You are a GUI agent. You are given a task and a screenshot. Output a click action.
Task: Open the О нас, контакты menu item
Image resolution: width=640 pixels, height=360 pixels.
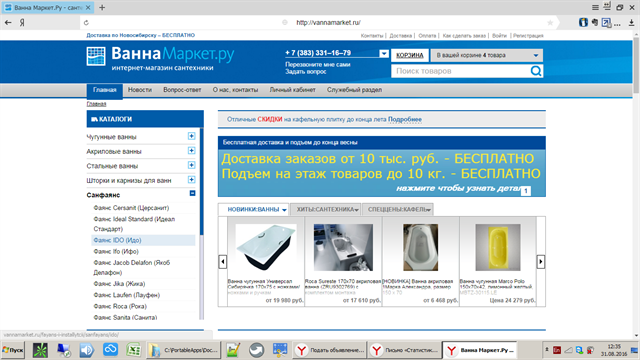[x=235, y=90]
